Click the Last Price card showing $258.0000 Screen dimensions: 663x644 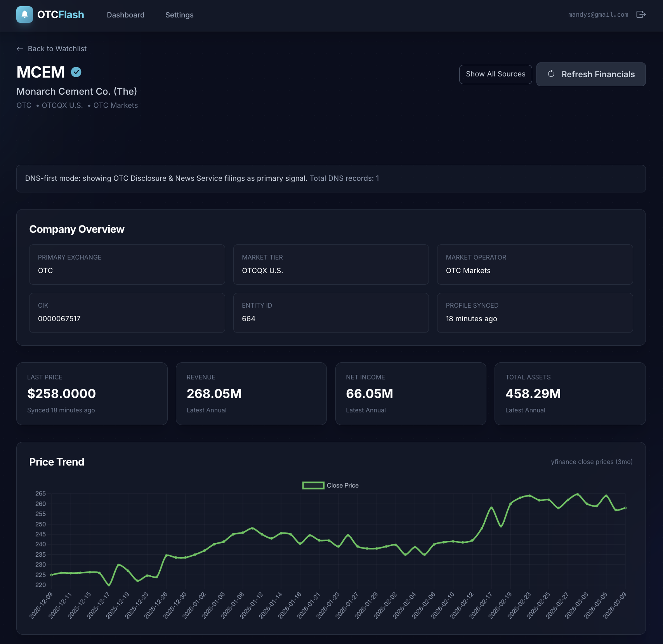coord(92,393)
